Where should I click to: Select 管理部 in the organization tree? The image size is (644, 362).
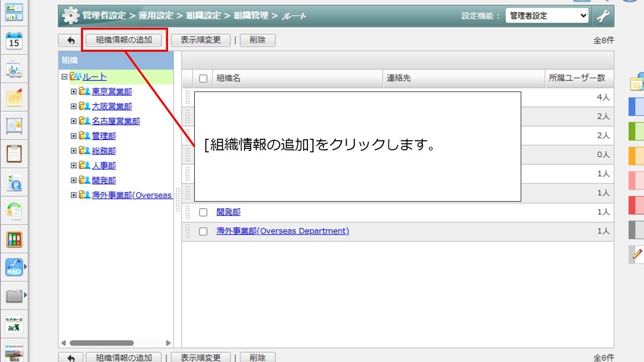click(x=104, y=136)
